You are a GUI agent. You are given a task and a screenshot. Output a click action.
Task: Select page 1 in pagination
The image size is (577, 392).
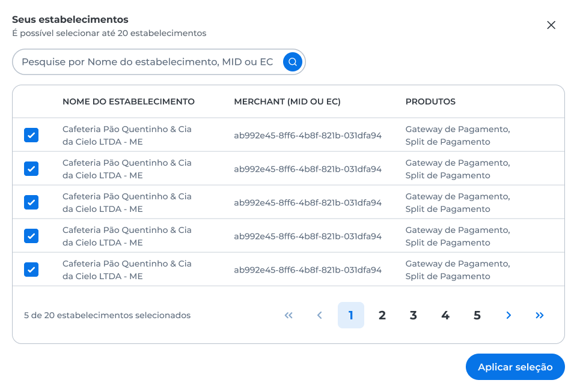(350, 315)
